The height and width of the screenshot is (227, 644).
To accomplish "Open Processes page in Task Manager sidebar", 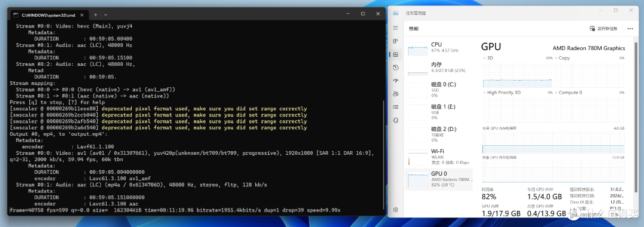I will (395, 41).
